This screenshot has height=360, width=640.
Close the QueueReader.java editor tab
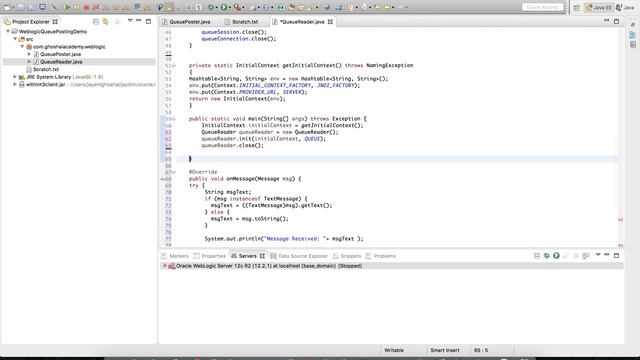pos(330,22)
